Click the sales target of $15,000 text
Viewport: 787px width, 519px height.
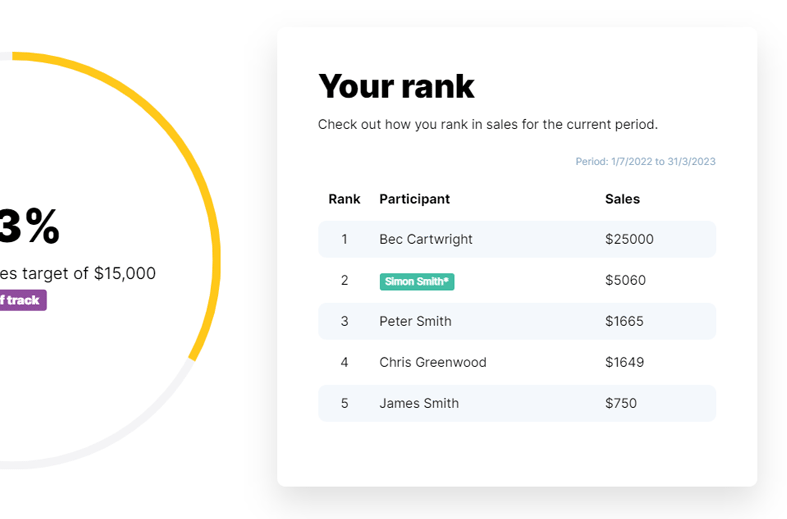pyautogui.click(x=78, y=274)
